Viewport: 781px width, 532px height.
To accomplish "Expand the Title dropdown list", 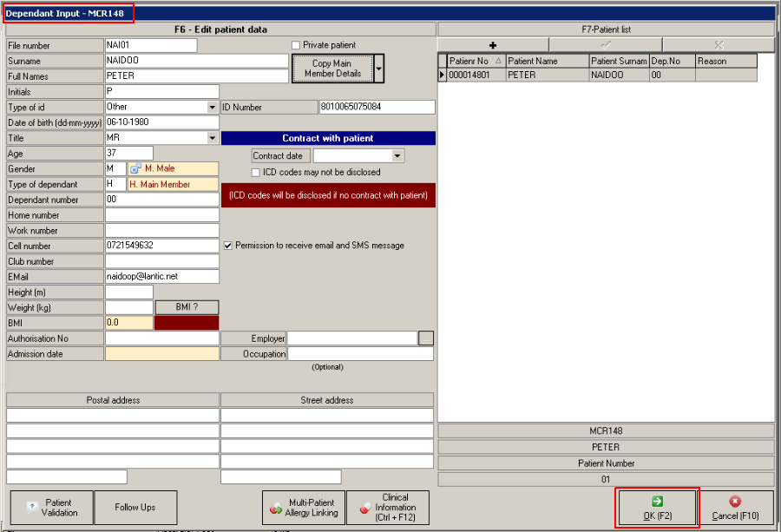I will click(213, 138).
